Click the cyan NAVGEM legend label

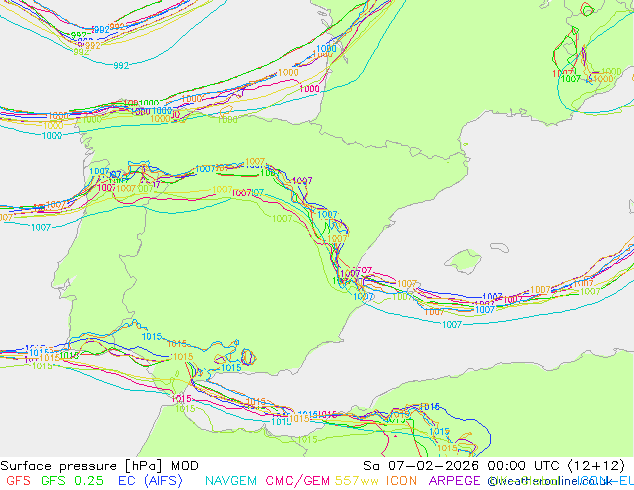point(230,481)
